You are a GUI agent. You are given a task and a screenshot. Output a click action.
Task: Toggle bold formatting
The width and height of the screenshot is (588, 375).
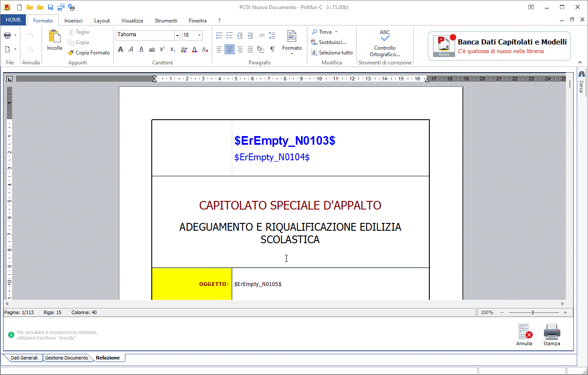tap(121, 50)
